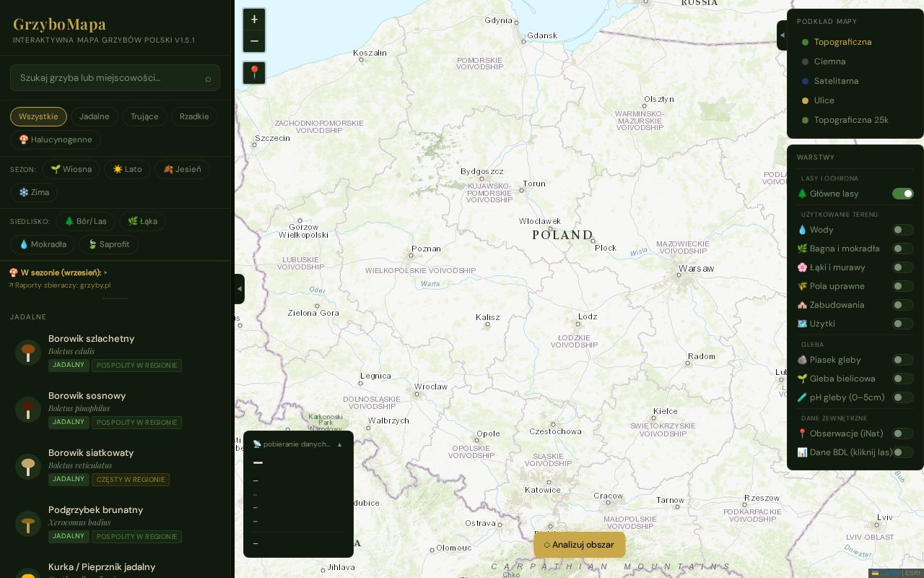Click Borowik sosnowy mushroom icon
The height and width of the screenshot is (578, 924).
click(28, 410)
